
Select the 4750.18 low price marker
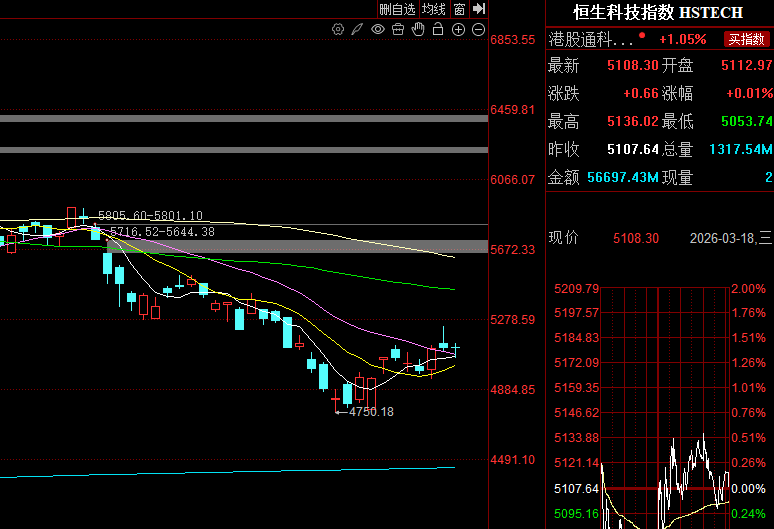(x=371, y=412)
